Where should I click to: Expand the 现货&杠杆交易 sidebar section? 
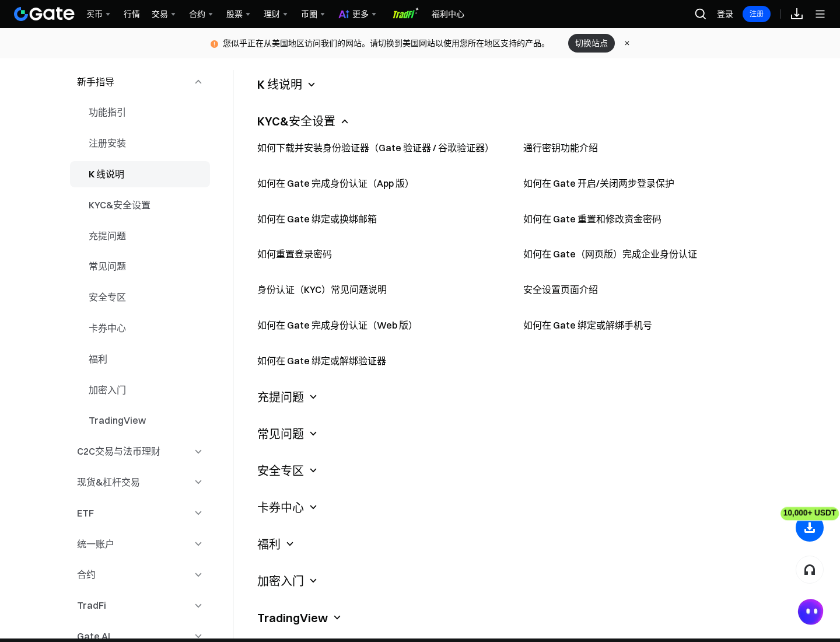tap(140, 482)
